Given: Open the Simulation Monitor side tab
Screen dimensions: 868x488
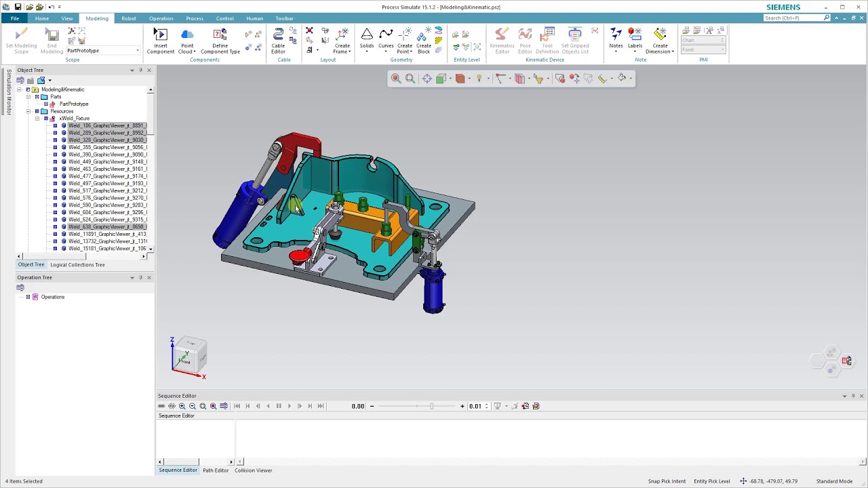Looking at the screenshot, I should pyautogui.click(x=8, y=91).
